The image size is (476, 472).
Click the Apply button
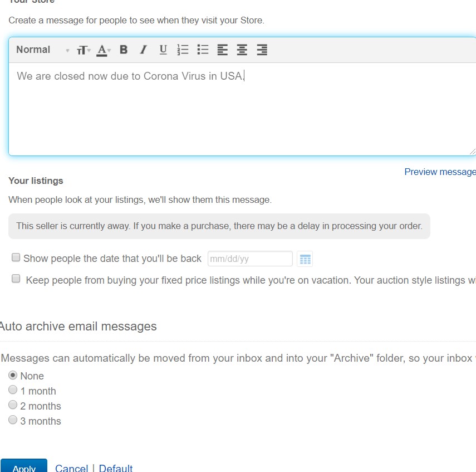pos(24,466)
